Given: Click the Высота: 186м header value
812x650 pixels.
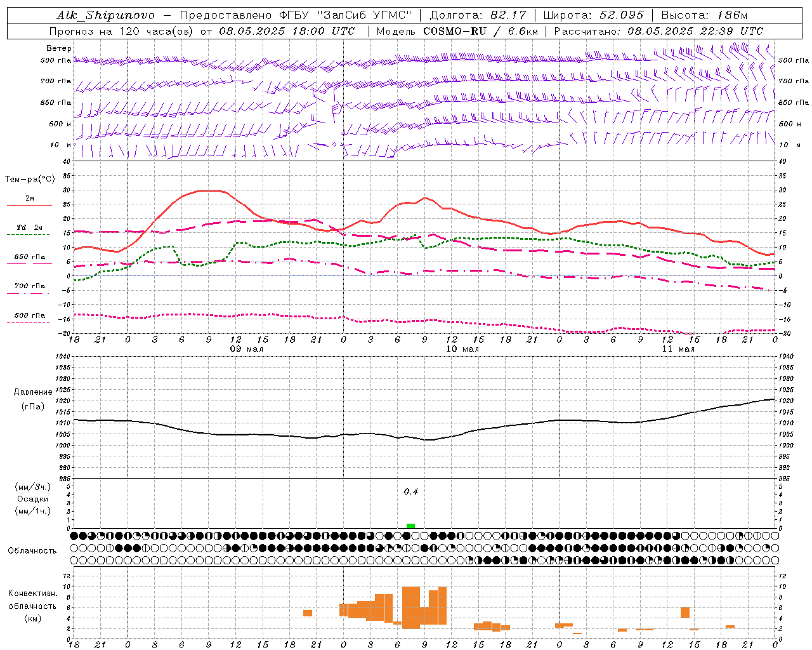Looking at the screenshot, I should click(704, 15).
